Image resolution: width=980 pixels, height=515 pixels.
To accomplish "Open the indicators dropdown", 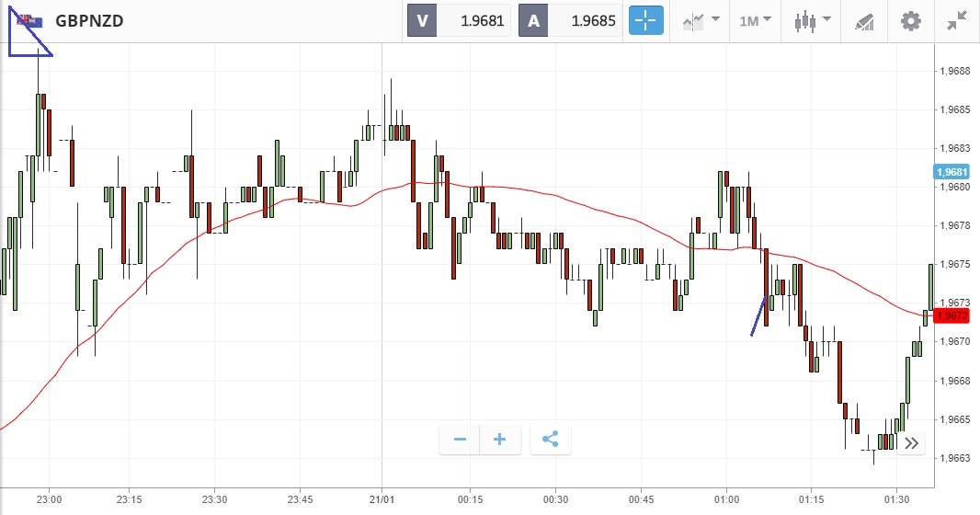I will click(700, 20).
